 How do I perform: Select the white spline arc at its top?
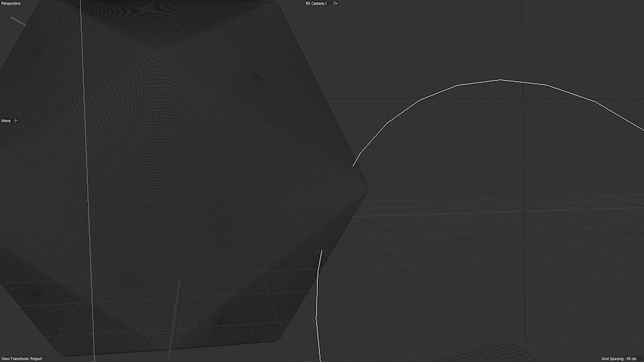(500, 80)
